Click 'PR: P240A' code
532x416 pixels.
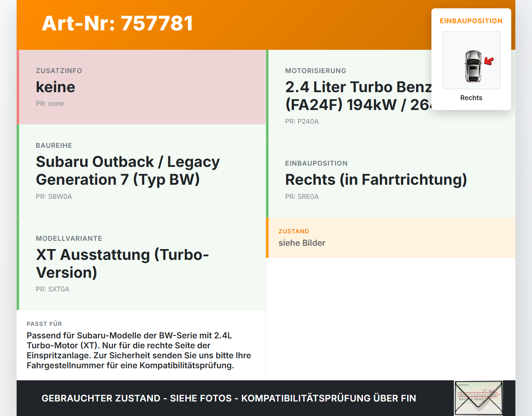(302, 122)
